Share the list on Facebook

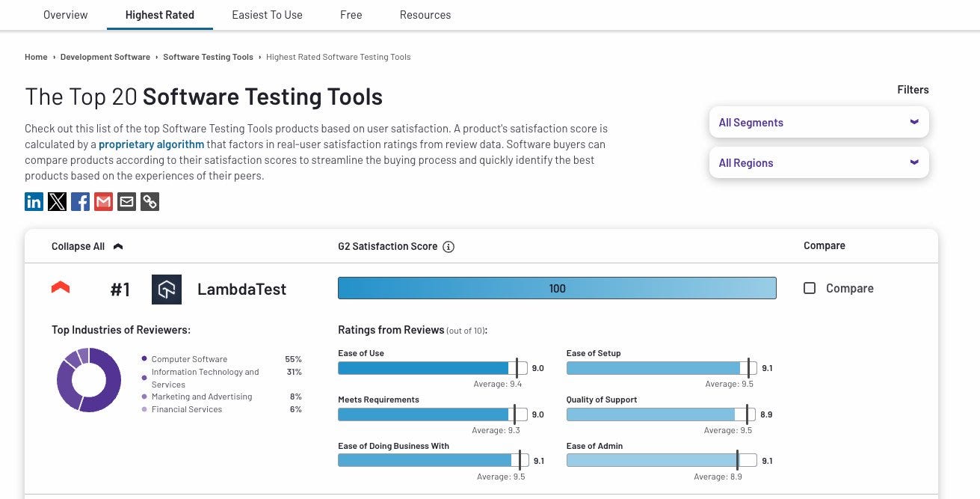[x=81, y=201]
